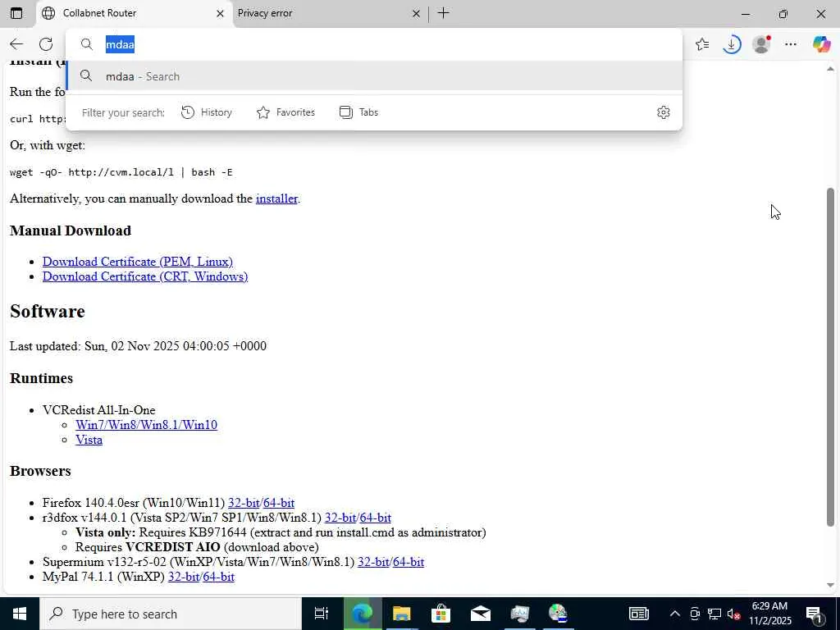Open the muted volume tray icon
Image resolution: width=840 pixels, height=630 pixels.
[x=733, y=614]
